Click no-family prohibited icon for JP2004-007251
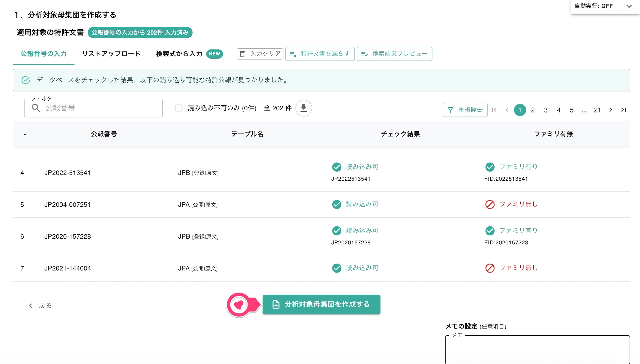This screenshot has height=364, width=640. point(490,204)
